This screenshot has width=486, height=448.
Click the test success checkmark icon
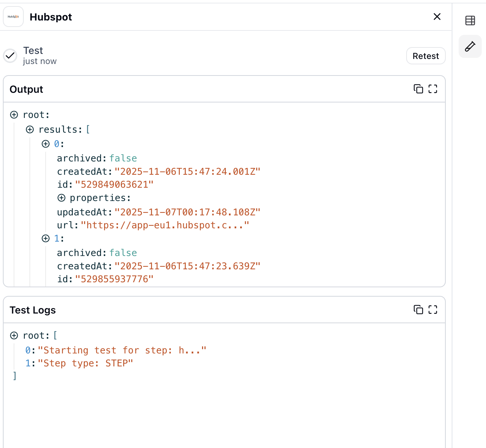tap(10, 56)
